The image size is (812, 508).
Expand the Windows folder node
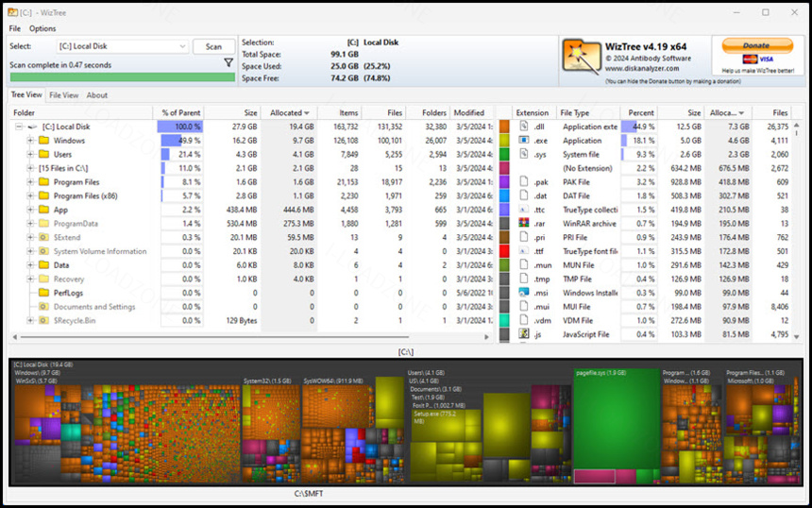(x=30, y=141)
